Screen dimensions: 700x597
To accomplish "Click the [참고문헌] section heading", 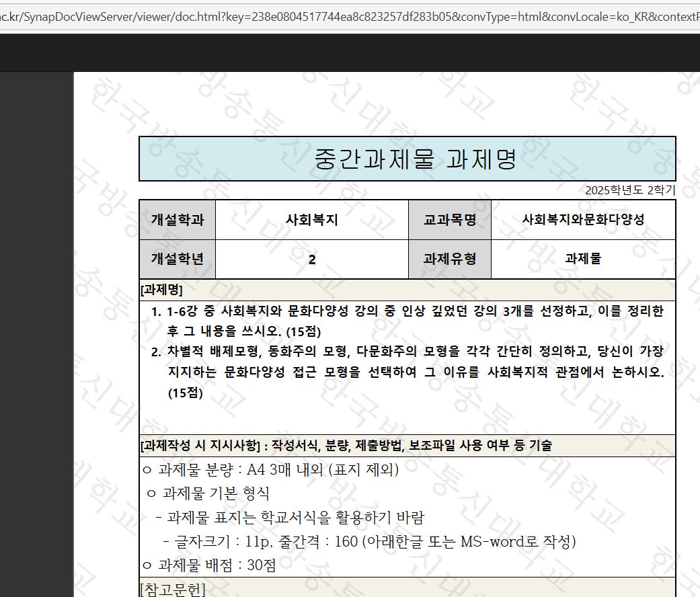I will [x=172, y=589].
